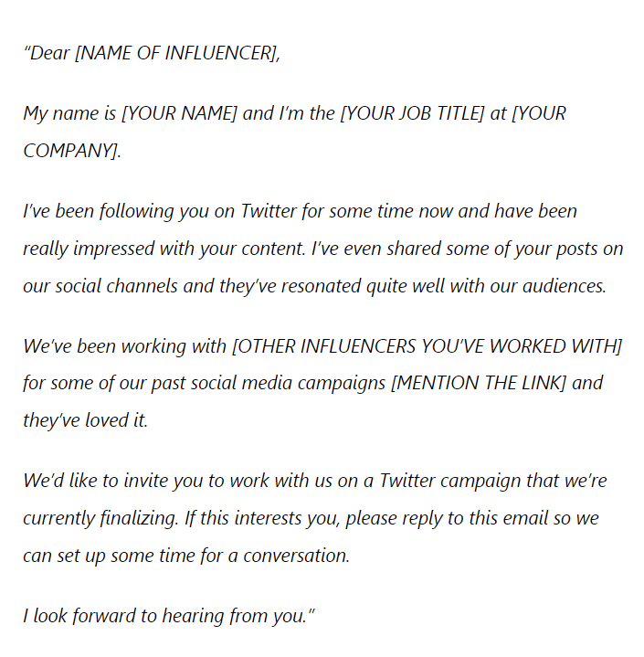
Task: Click the [NAME OF INFLUENCER] placeholder
Action: click(176, 54)
